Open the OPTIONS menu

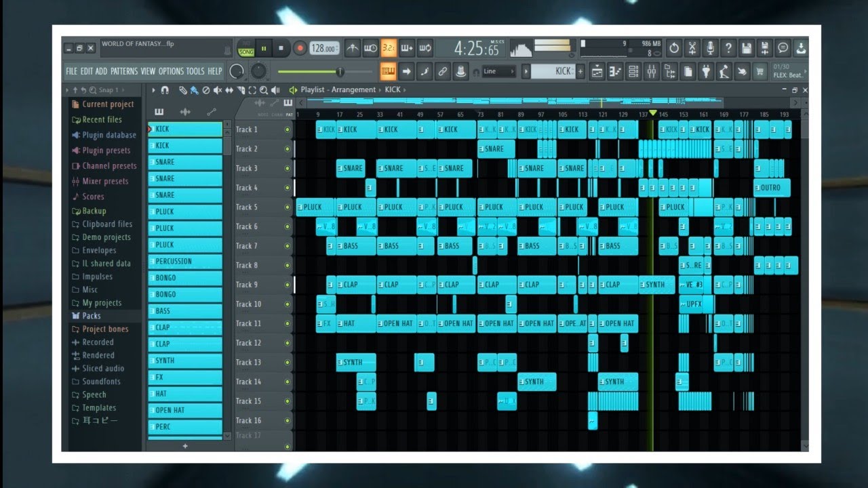(171, 71)
